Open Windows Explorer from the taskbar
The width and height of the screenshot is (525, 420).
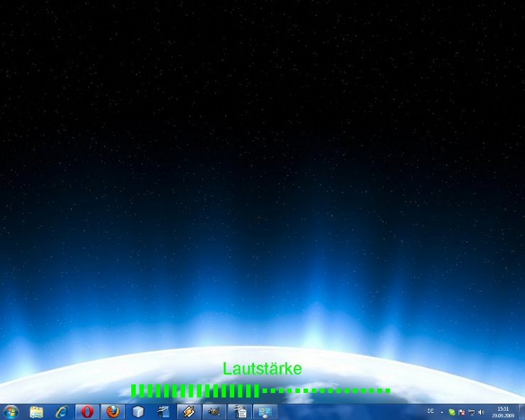click(x=36, y=411)
